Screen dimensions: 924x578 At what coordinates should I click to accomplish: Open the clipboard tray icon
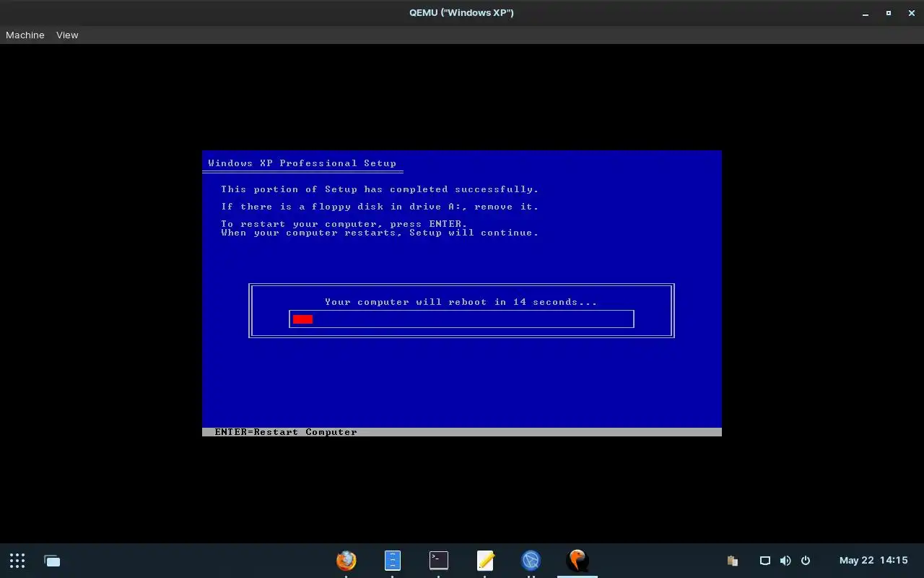coord(732,561)
